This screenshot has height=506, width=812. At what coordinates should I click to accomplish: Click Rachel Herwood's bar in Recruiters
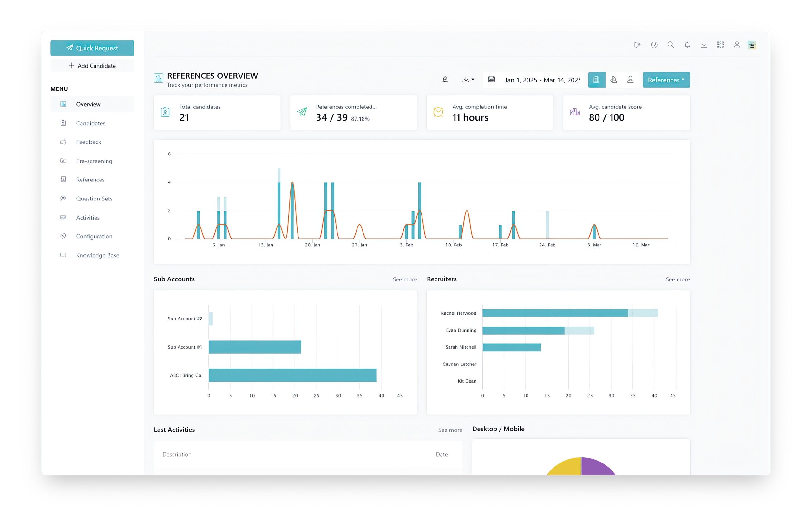click(x=570, y=313)
